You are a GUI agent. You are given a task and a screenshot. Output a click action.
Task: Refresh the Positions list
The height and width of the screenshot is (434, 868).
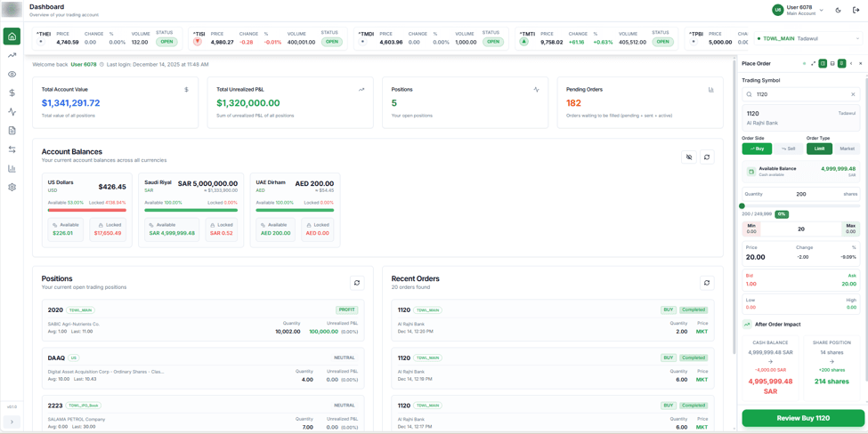coord(357,283)
